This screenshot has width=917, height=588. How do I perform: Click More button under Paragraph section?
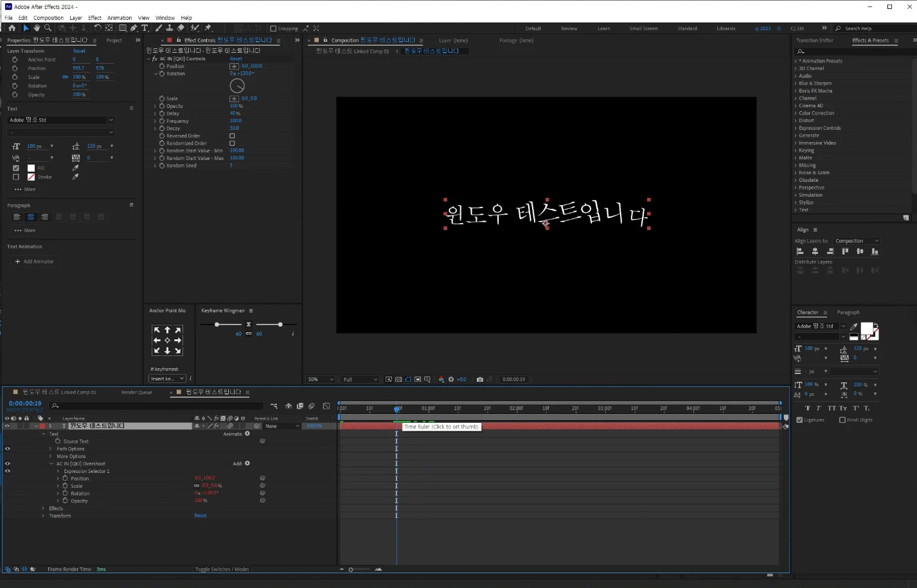25,230
